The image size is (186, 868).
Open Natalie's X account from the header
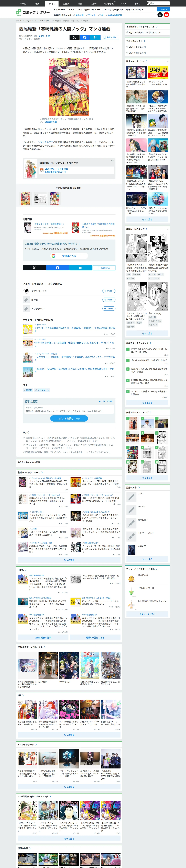click(x=160, y=15)
